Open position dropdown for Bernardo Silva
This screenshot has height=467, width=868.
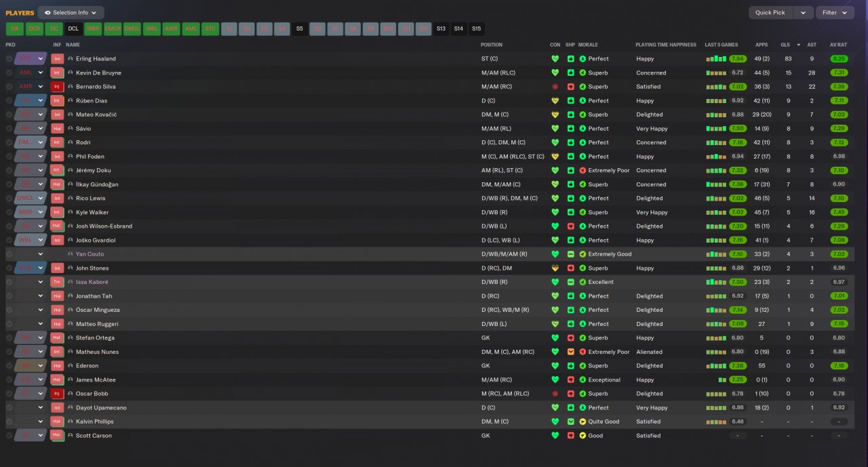[41, 87]
